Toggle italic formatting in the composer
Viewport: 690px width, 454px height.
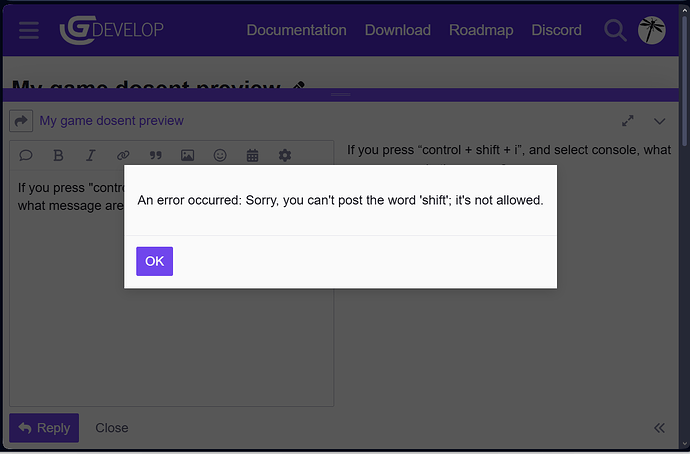(90, 155)
